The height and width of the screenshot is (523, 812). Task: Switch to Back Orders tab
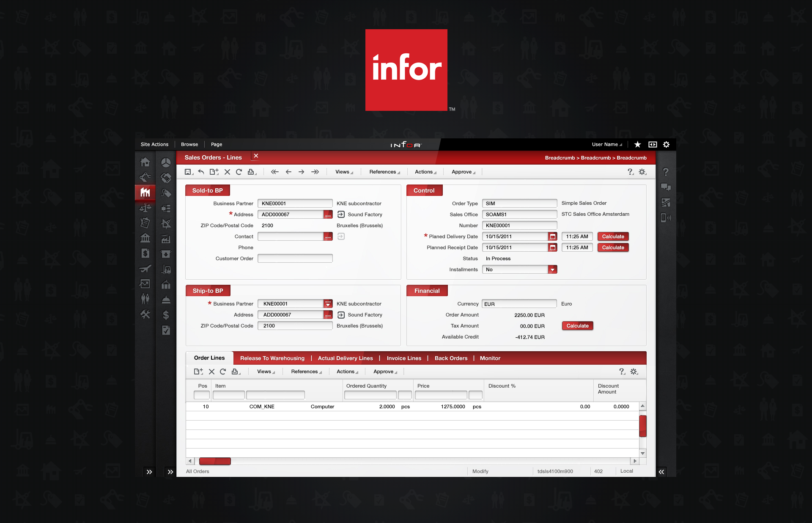pyautogui.click(x=451, y=358)
